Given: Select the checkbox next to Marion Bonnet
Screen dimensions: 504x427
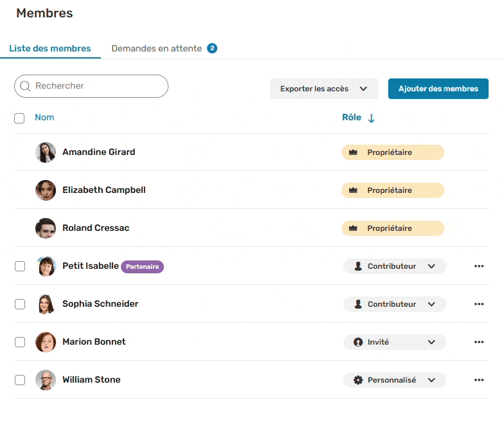Looking at the screenshot, I should [20, 342].
